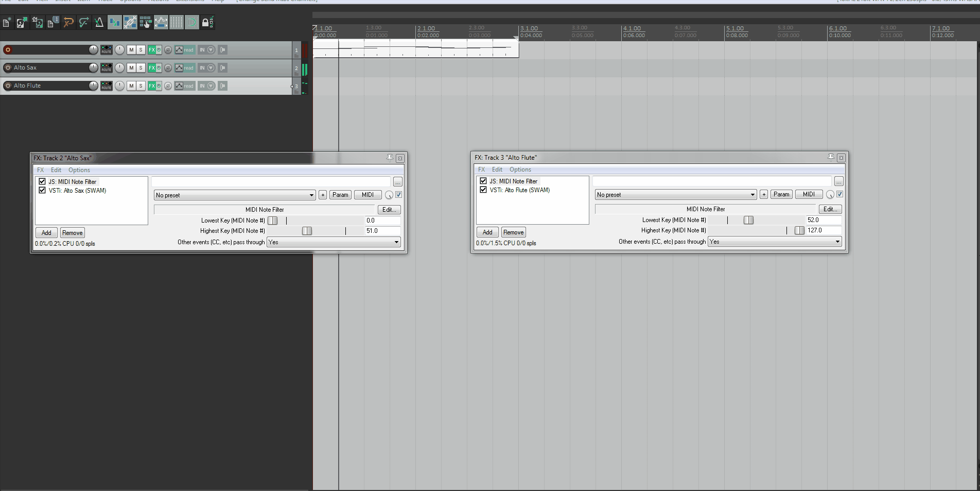Toggle auto-crossfade in the toolbar
Viewport: 980px width, 491px height.
[114, 22]
